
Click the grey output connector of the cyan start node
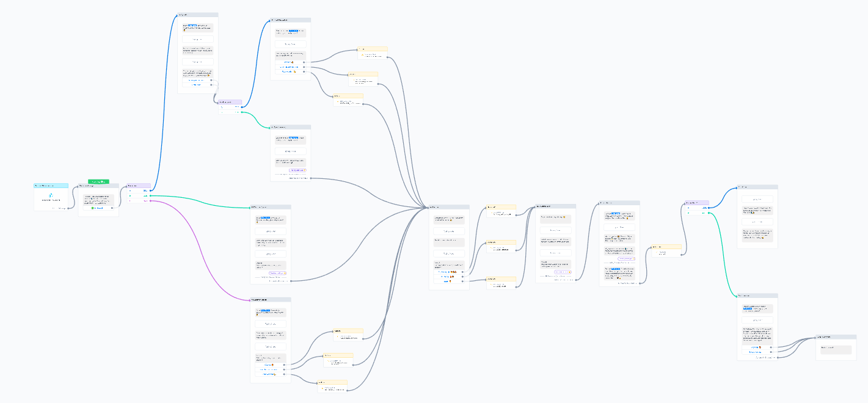point(68,208)
